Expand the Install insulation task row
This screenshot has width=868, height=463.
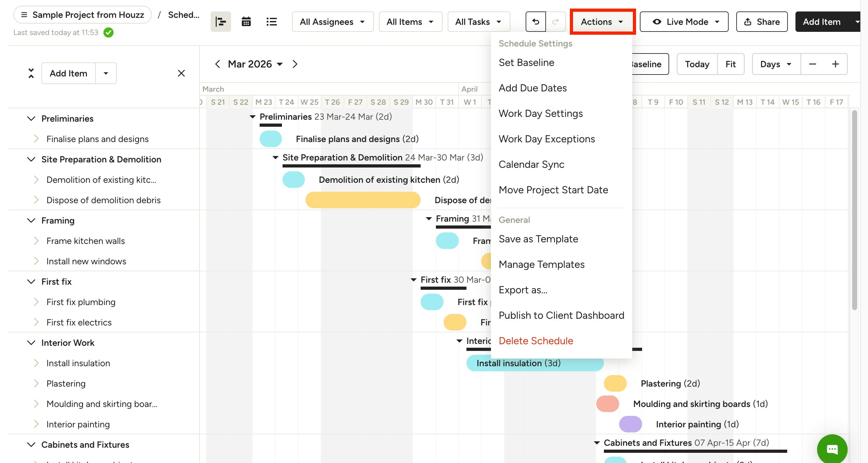click(36, 363)
